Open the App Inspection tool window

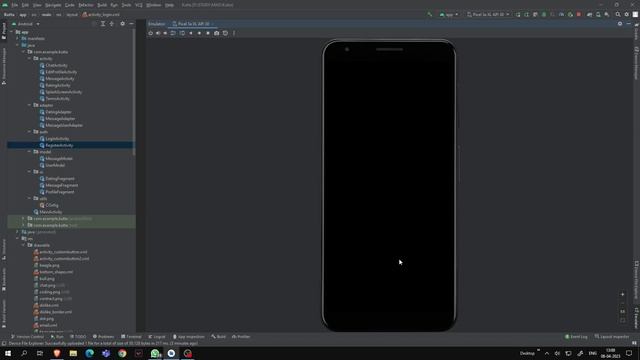tap(189, 337)
